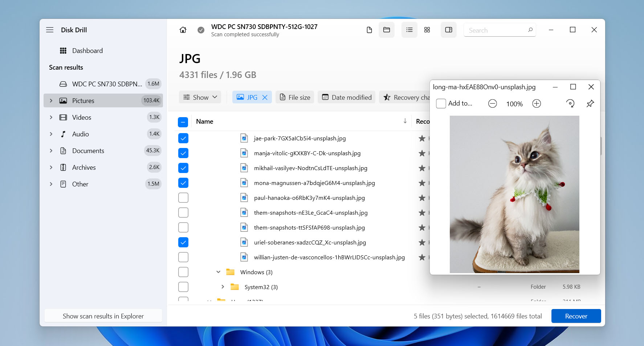Check the paul-hanaoka file checkbox
644x346 pixels.
click(x=183, y=198)
